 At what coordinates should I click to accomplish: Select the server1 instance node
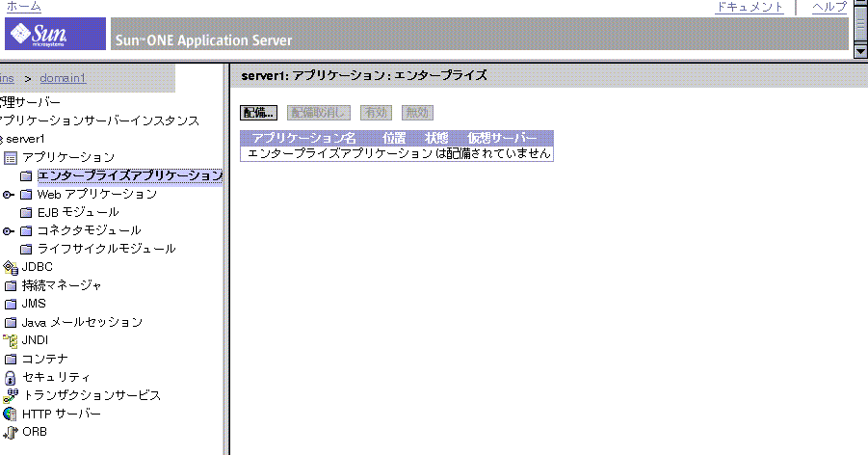click(25, 139)
